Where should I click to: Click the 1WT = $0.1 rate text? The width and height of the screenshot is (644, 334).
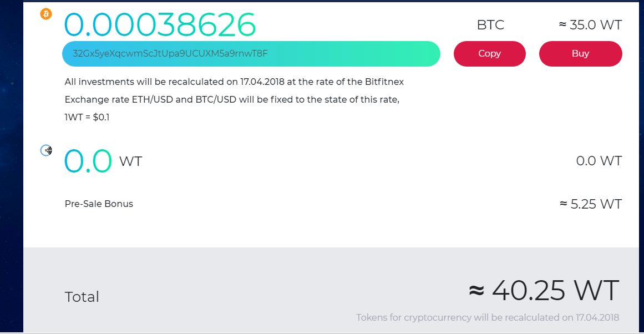[x=87, y=118]
